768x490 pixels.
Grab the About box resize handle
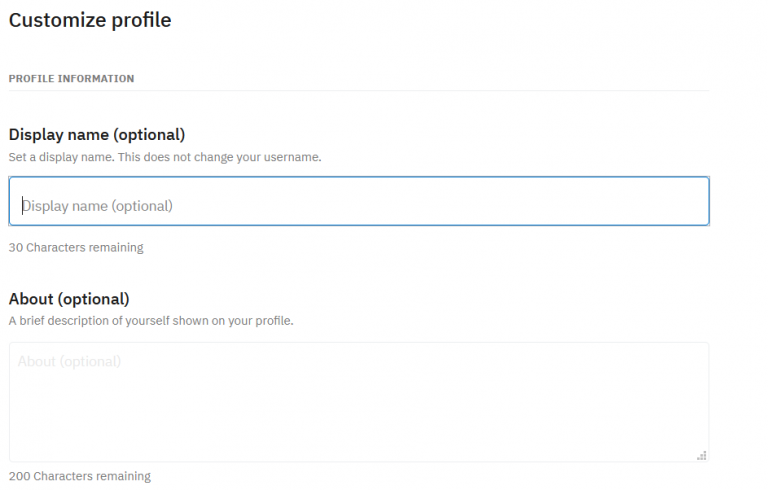point(701,455)
